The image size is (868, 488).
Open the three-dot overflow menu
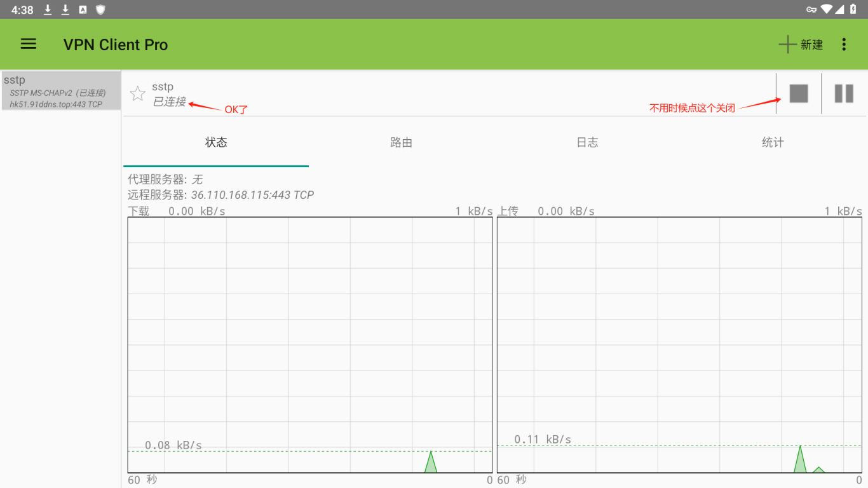844,44
